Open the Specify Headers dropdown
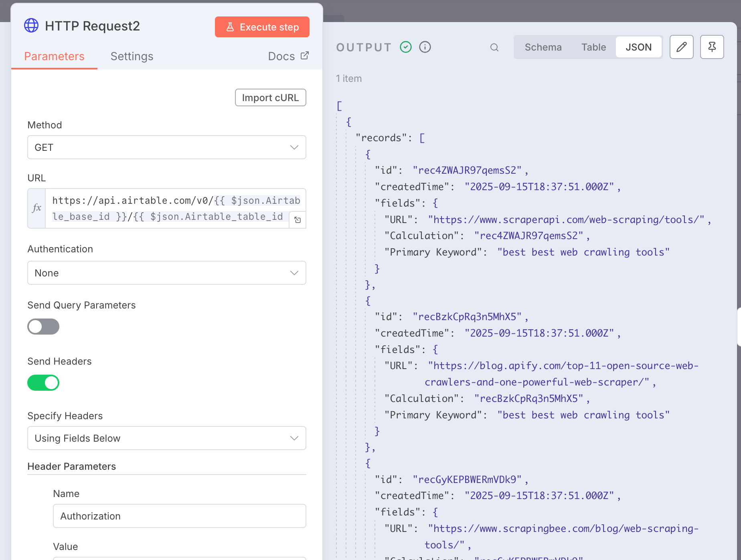741x560 pixels. (x=166, y=438)
